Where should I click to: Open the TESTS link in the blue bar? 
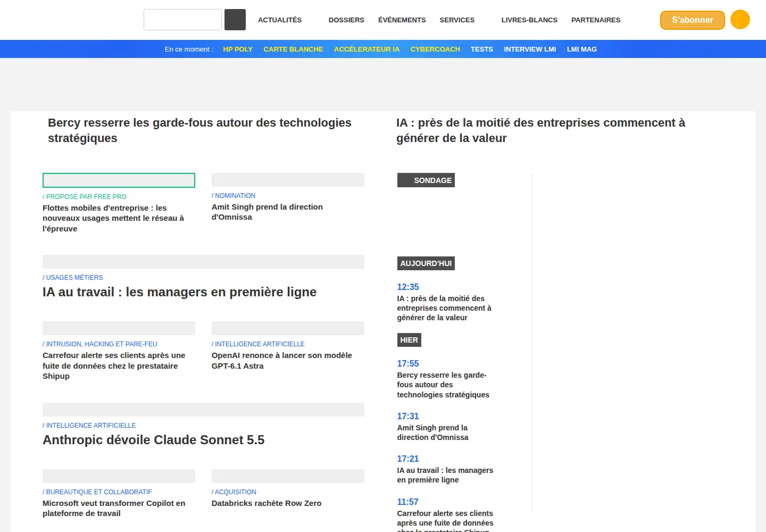click(482, 49)
